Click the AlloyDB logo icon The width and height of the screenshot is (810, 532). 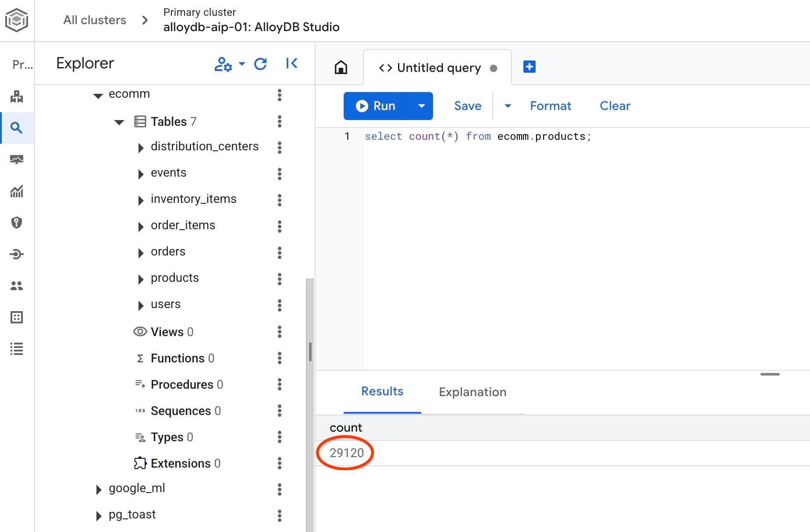(x=17, y=20)
